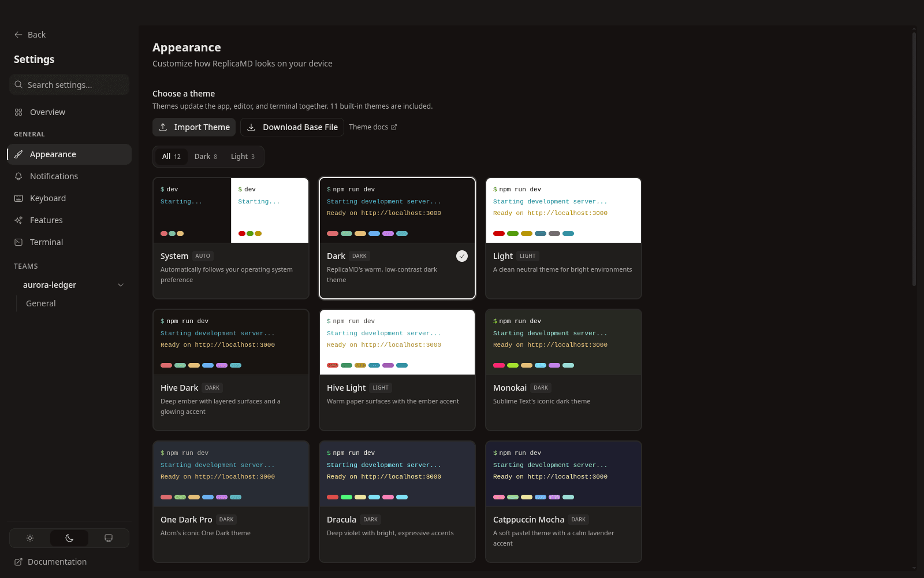Click the Documentation external-link icon
924x578 pixels.
[18, 562]
